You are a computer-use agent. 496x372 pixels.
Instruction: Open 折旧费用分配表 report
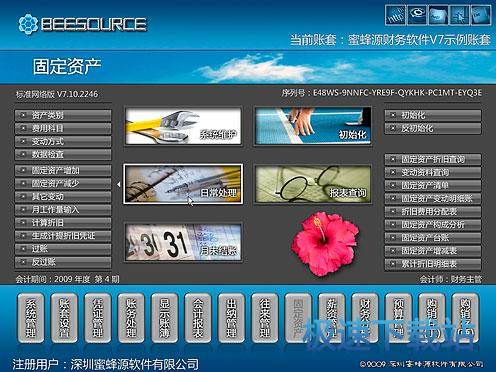point(433,212)
